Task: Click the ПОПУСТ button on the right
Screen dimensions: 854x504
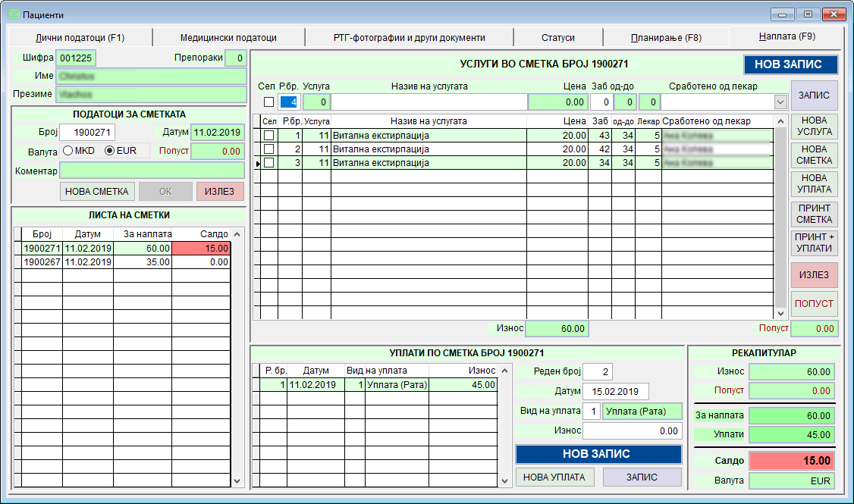Action: pos(814,304)
